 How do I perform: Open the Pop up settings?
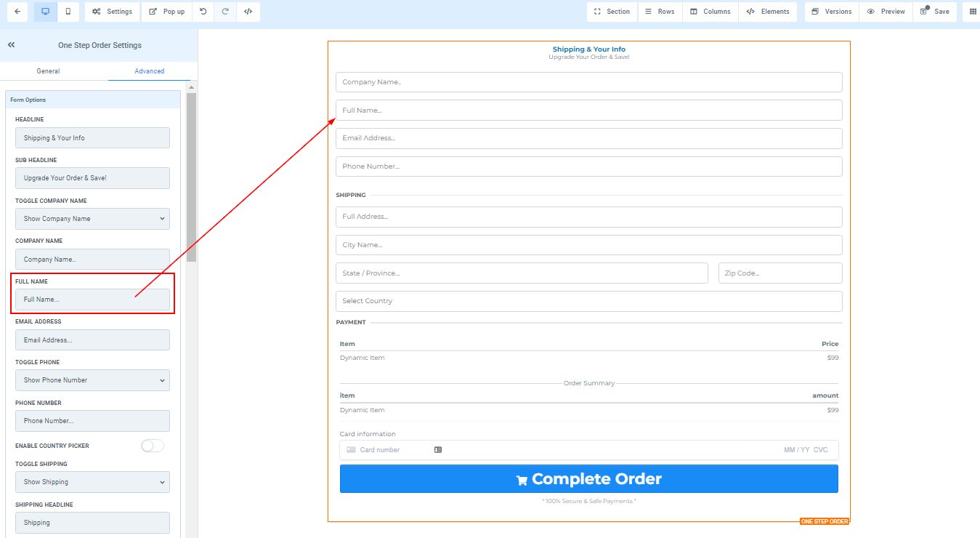click(167, 12)
